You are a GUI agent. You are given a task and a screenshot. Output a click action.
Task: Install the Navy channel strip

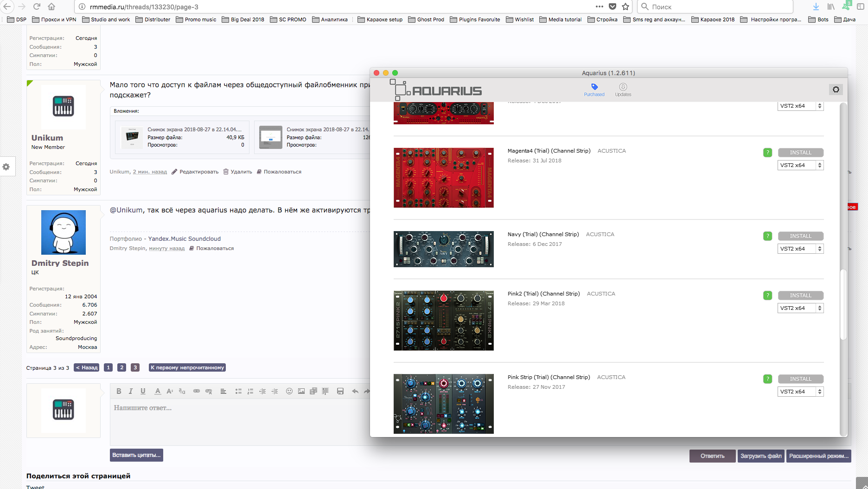coord(801,236)
